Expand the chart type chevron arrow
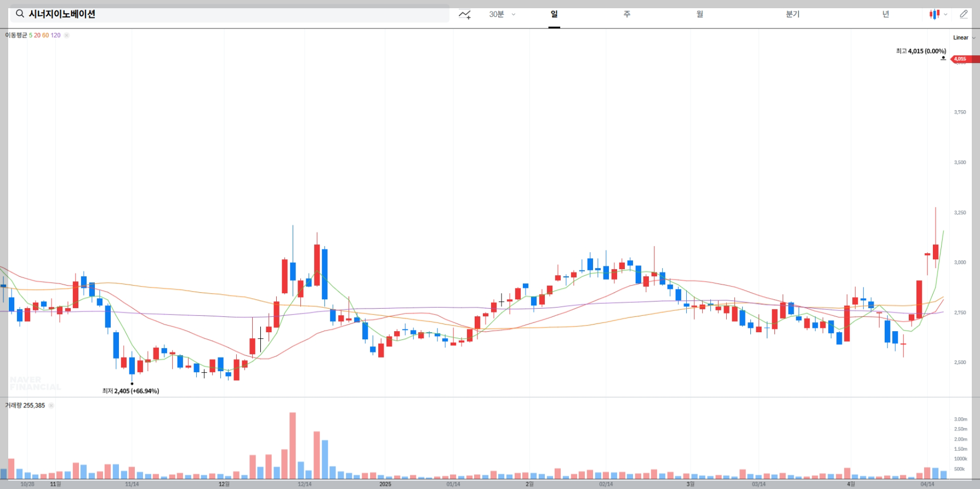 tap(945, 15)
